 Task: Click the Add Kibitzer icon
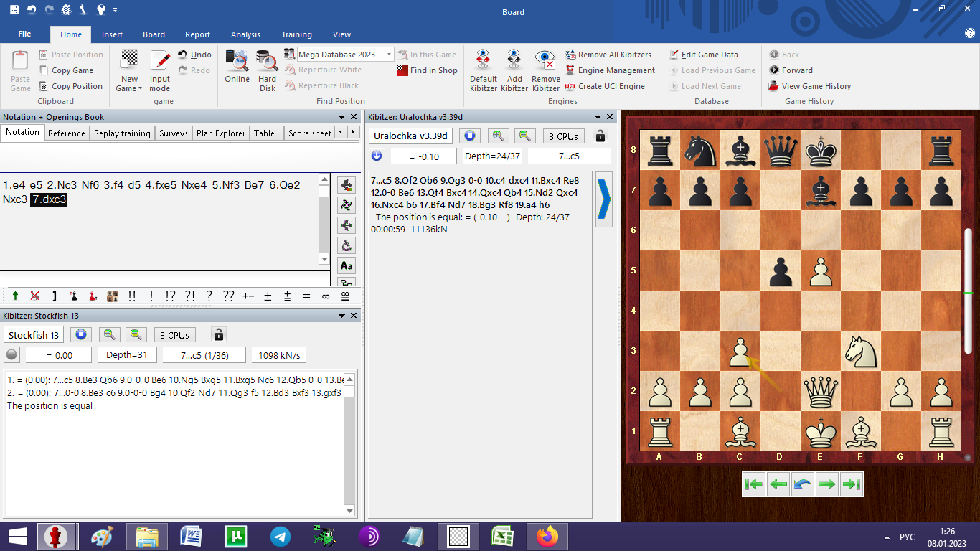514,60
